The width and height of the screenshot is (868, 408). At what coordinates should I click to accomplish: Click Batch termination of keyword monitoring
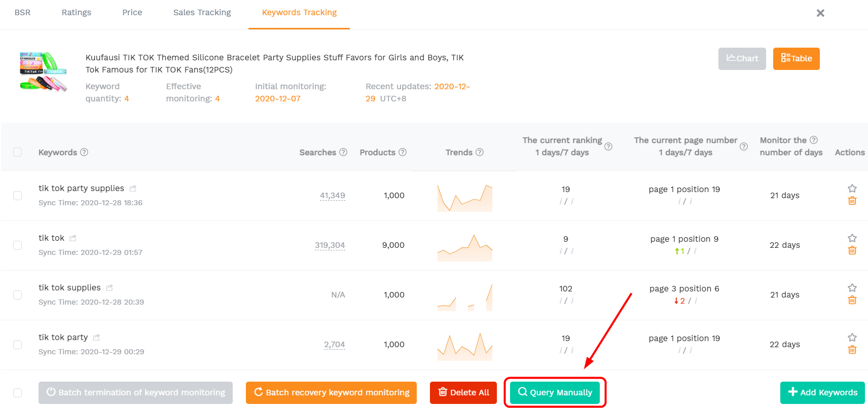[135, 393]
